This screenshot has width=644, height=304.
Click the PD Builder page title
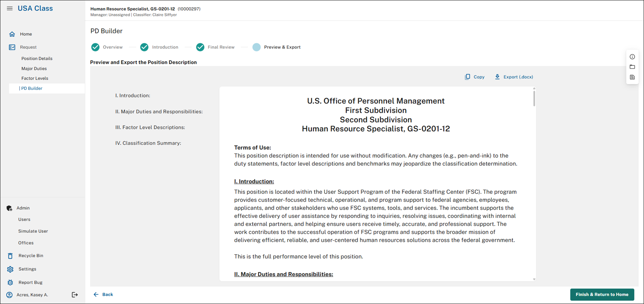pyautogui.click(x=106, y=31)
